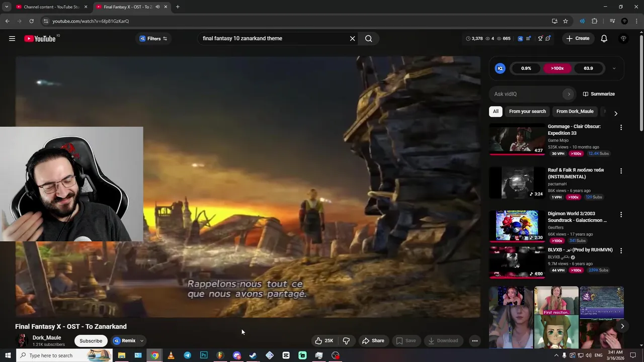Click the vidIQ Remix button
This screenshot has height=362, width=644.
click(124, 341)
